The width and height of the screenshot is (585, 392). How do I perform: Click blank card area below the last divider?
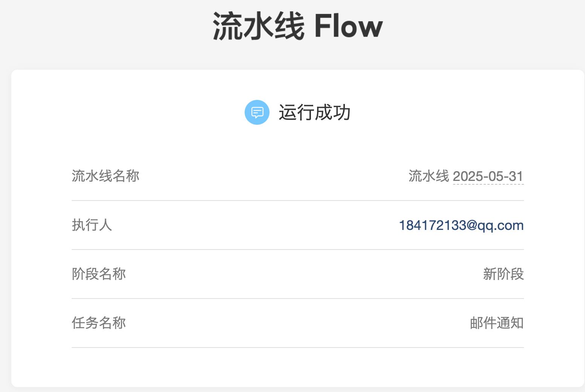pos(298,367)
